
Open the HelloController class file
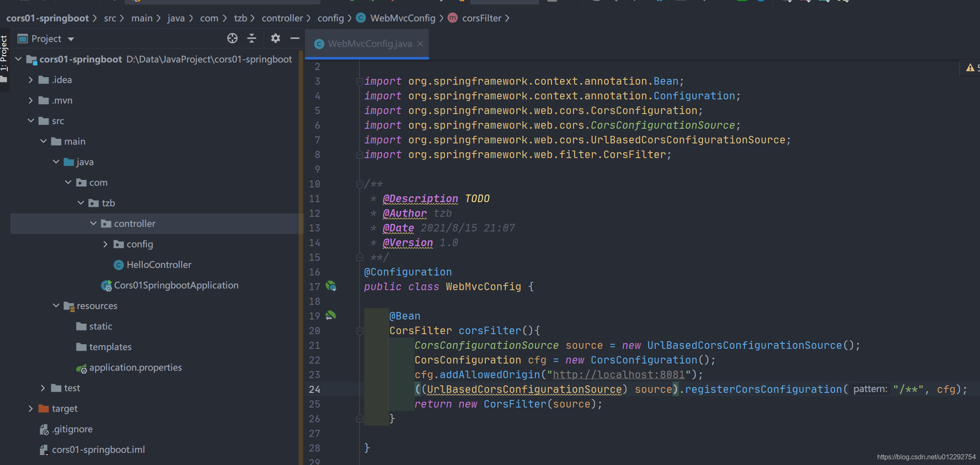[x=159, y=265]
